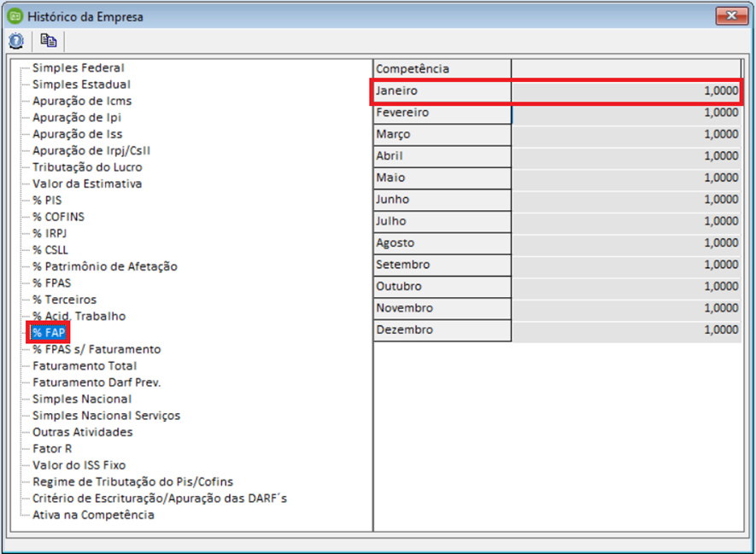Click the Junho value cell
This screenshot has width=756, height=554.
point(626,200)
